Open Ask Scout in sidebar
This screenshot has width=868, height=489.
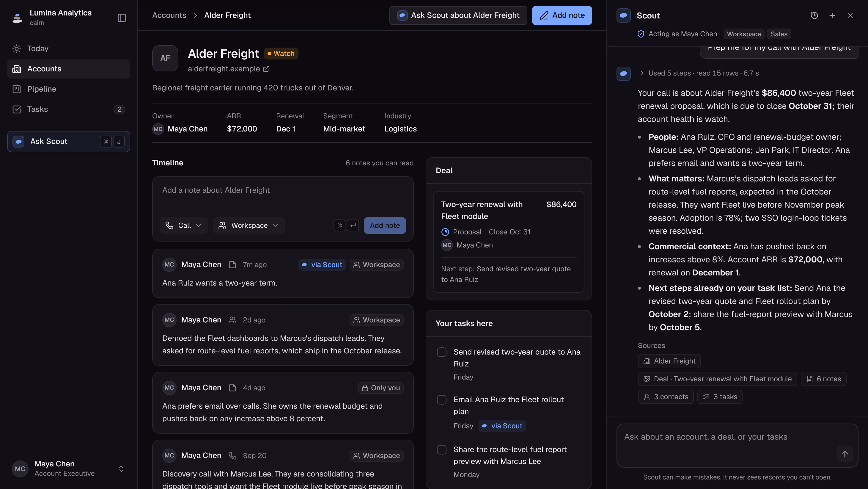point(68,141)
